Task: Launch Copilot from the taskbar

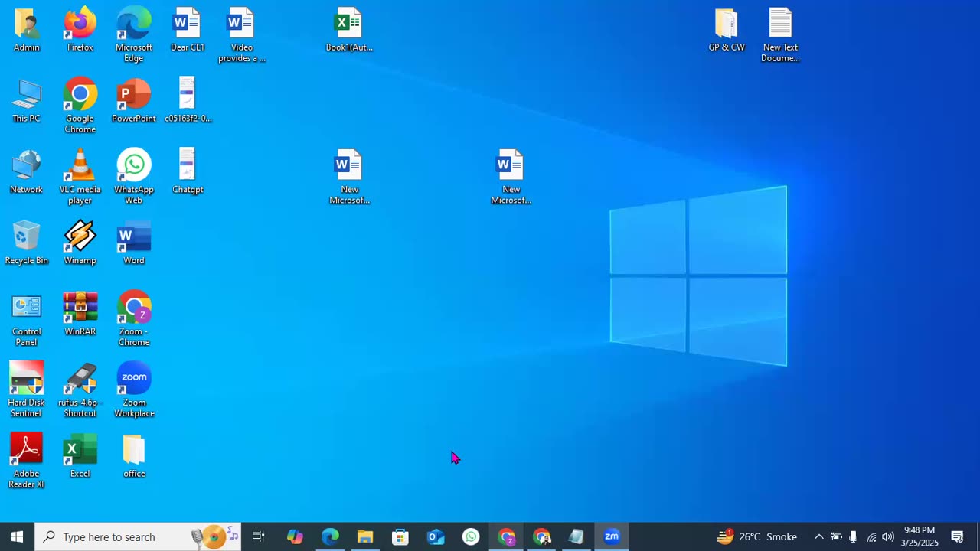Action: 295,536
